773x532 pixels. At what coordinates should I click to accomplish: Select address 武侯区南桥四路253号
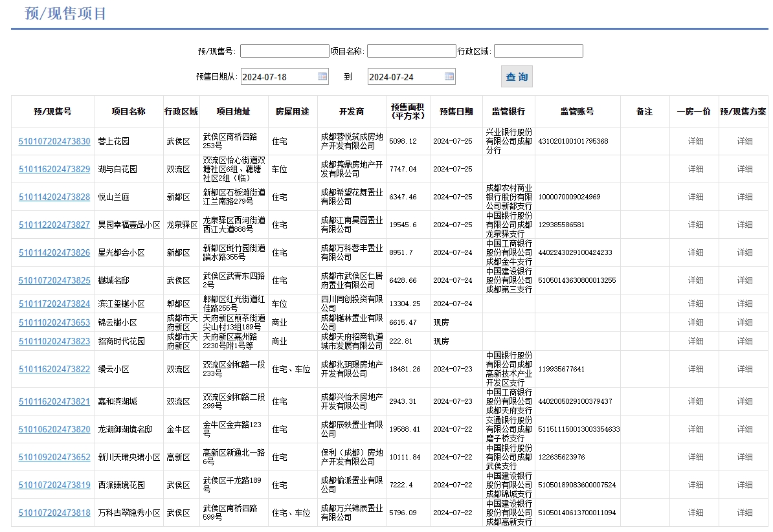(230, 142)
